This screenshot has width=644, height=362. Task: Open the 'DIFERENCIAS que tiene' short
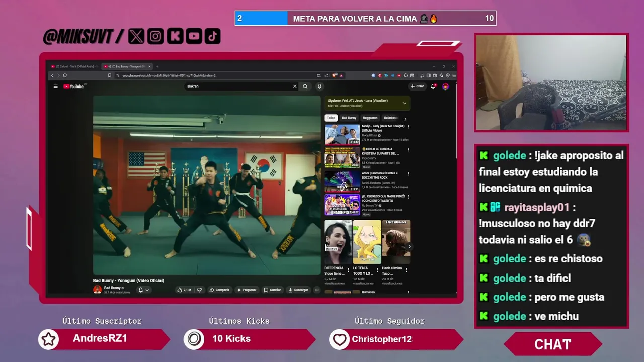click(338, 242)
